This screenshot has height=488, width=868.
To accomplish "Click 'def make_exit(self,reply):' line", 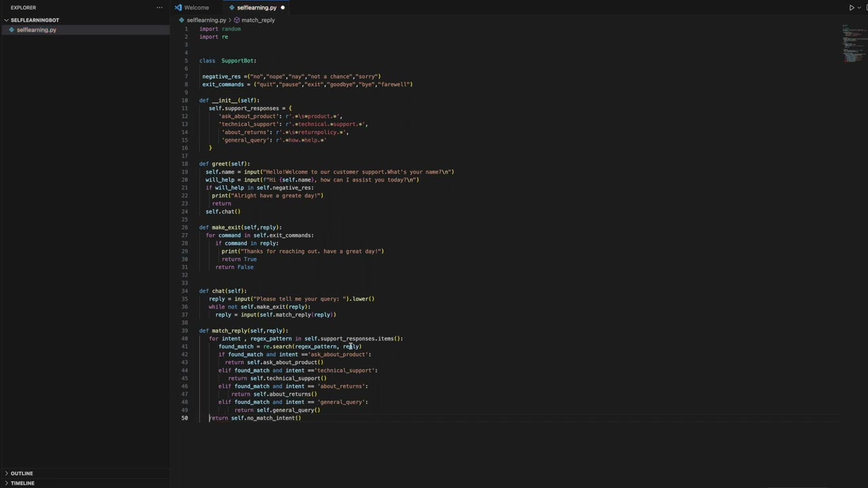I will (240, 228).
